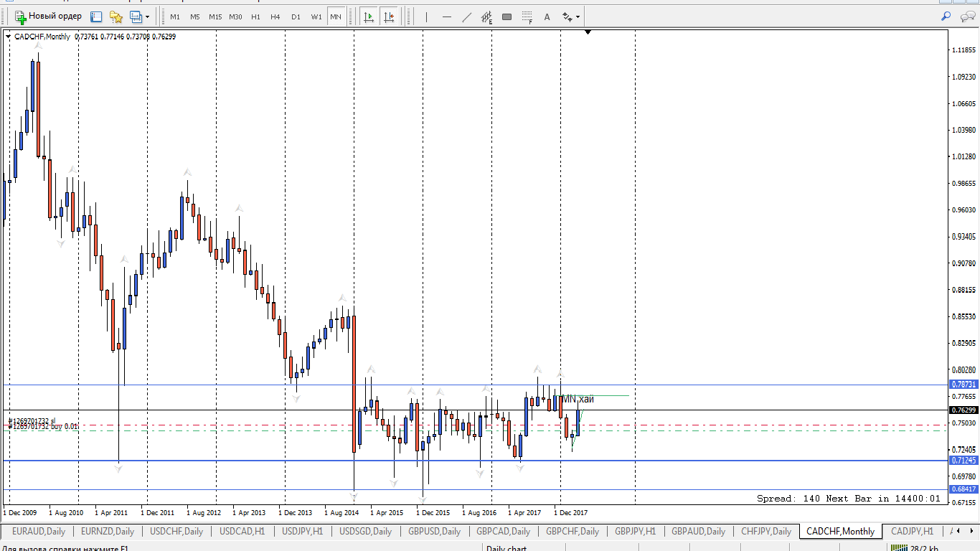
Task: Click the CADCHF,Monthly chart title text
Action: (x=42, y=37)
